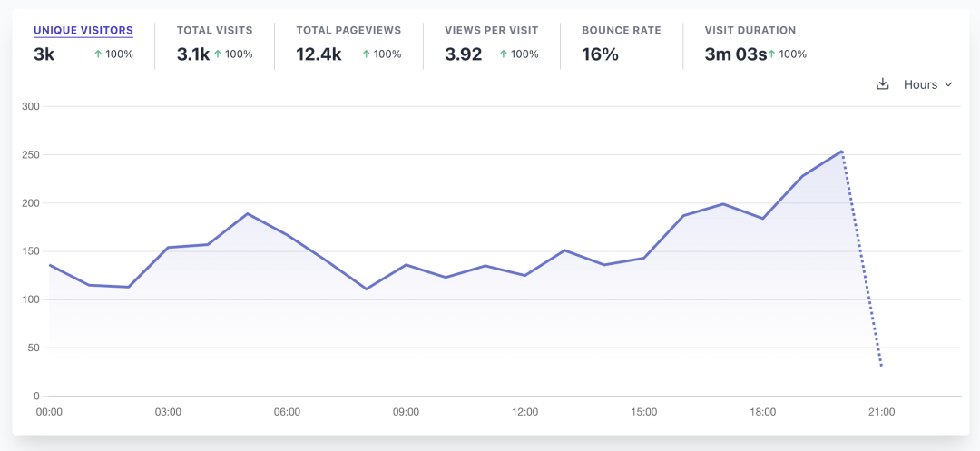Viewport: 980px width, 451px height.
Task: Switch graph to Total Visits metric
Action: click(214, 30)
